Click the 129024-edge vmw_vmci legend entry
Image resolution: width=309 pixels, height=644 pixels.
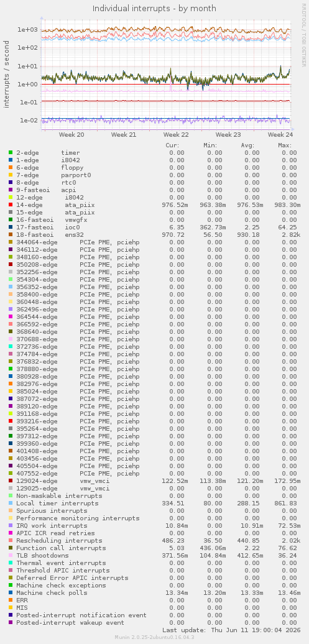pyautogui.click(x=63, y=481)
